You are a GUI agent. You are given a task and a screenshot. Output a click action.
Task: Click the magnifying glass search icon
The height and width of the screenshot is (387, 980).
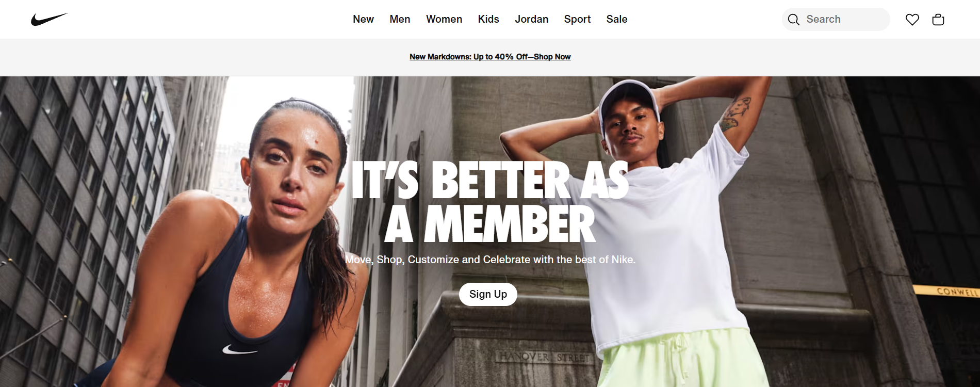pyautogui.click(x=793, y=20)
